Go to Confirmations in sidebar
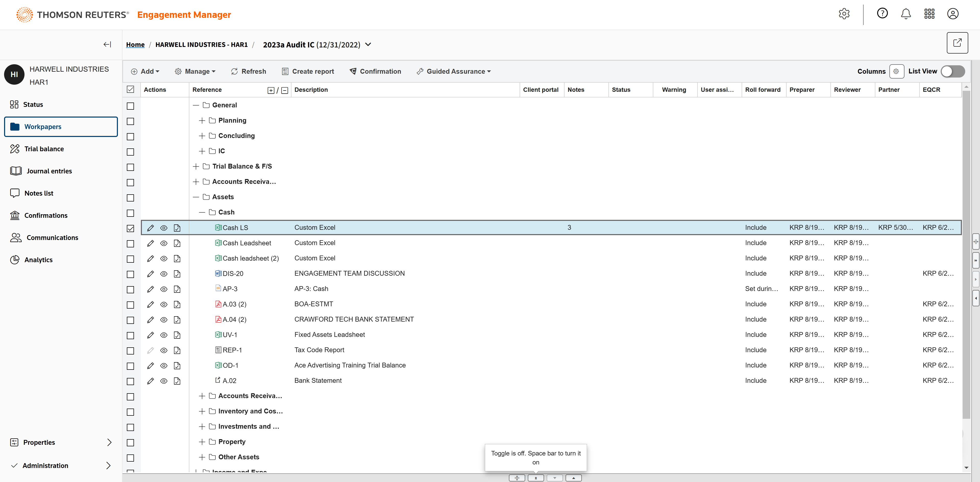 pyautogui.click(x=46, y=215)
